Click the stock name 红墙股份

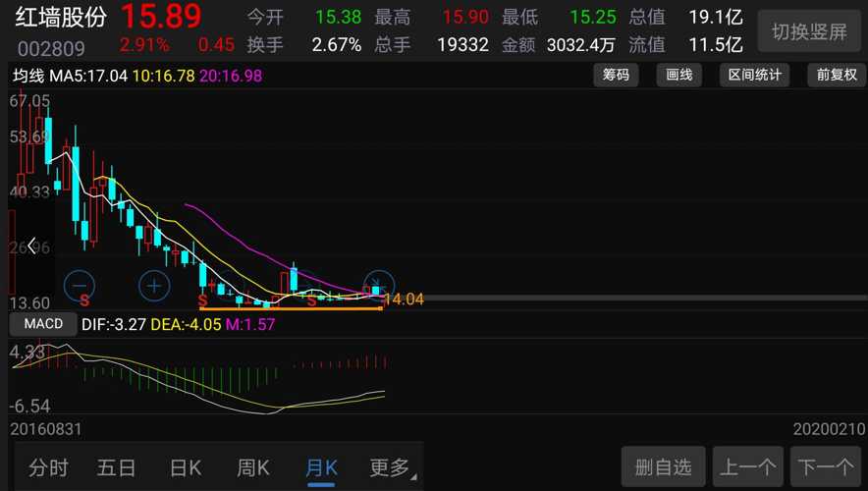(x=60, y=17)
